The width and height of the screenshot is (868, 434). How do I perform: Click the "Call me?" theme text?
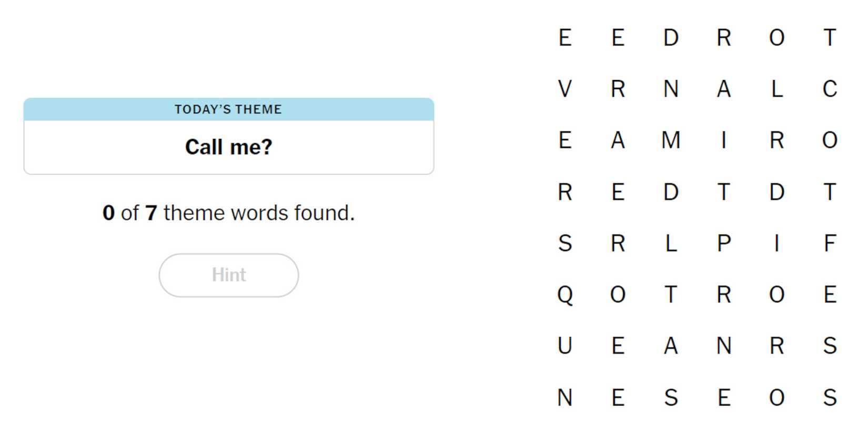(229, 147)
